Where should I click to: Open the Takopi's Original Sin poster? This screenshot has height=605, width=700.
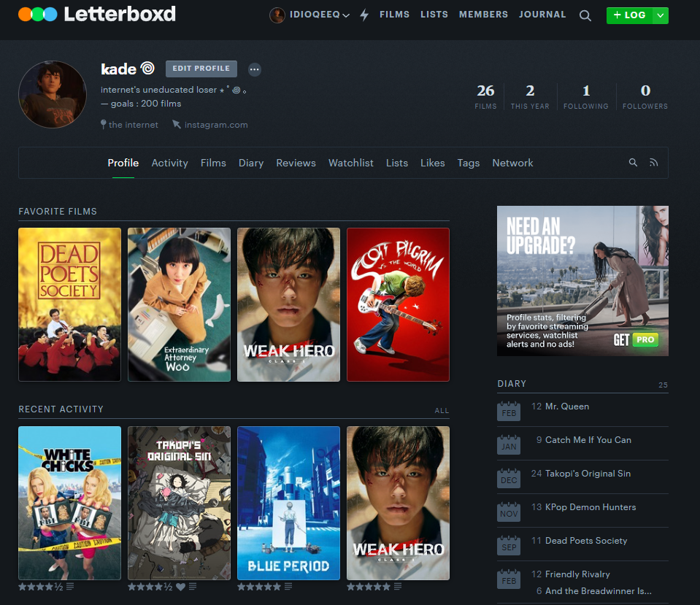pos(179,503)
